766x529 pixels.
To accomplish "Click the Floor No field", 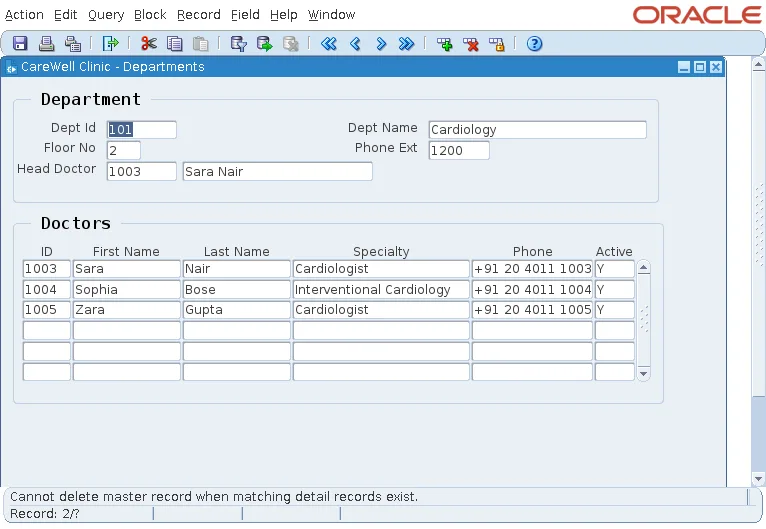I will click(124, 150).
